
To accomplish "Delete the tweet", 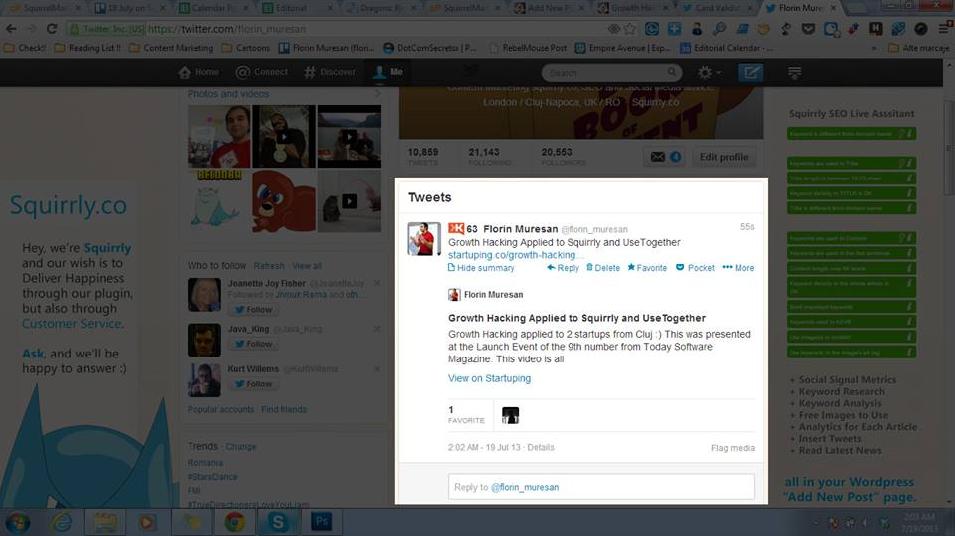I will [602, 268].
